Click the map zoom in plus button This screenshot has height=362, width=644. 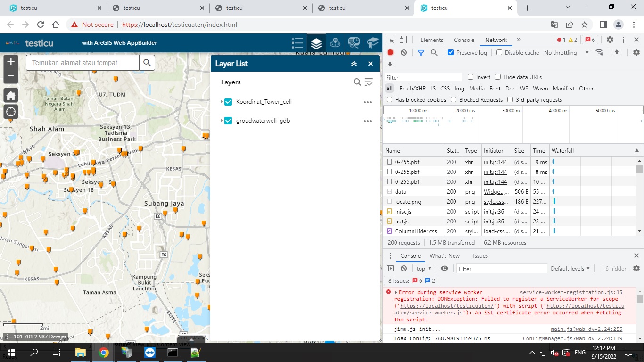[11, 62]
